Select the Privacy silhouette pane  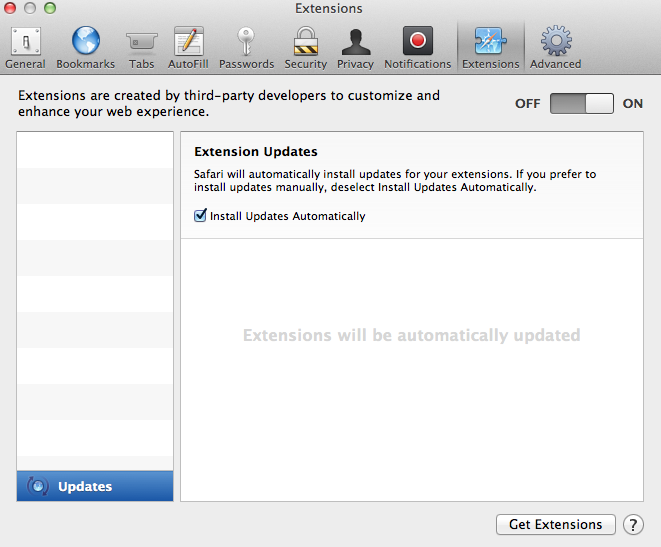click(x=355, y=48)
